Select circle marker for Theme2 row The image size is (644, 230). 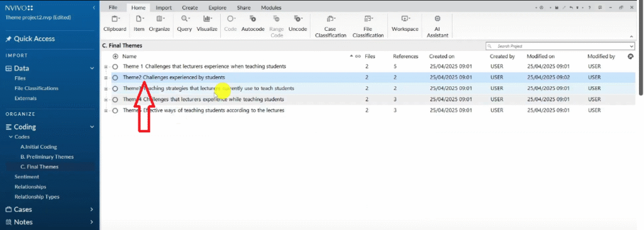116,78
